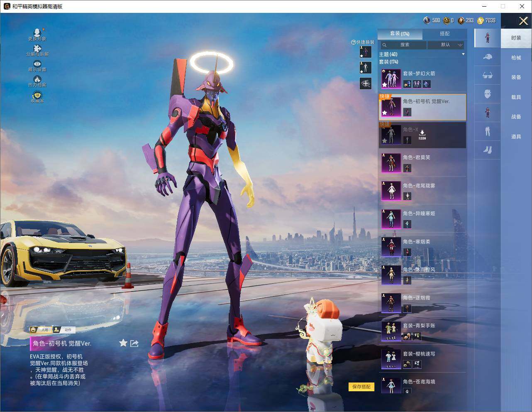Image resolution: width=532 pixels, height=412 pixels.
Task: Select the 套装-青梨手账 outfit
Action: tap(422, 331)
